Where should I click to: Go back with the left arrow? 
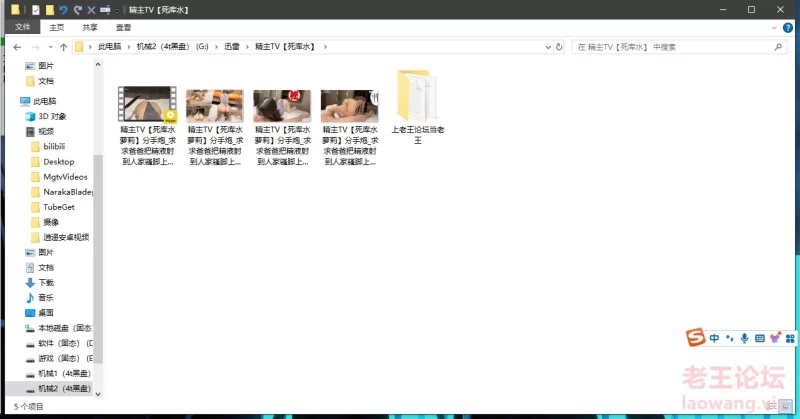tap(17, 47)
